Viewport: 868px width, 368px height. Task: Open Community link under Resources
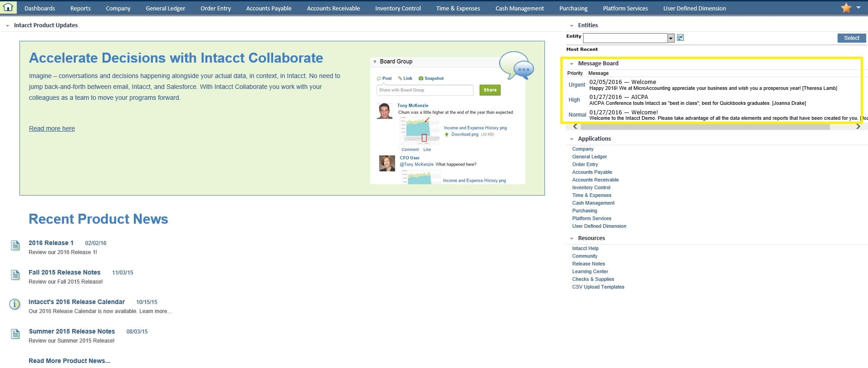coord(584,256)
